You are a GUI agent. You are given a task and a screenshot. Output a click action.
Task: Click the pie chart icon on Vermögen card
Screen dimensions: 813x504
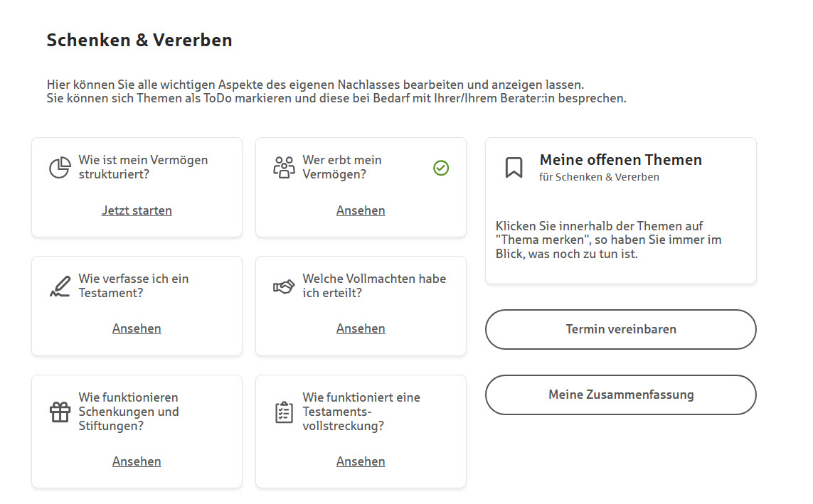pos(61,167)
